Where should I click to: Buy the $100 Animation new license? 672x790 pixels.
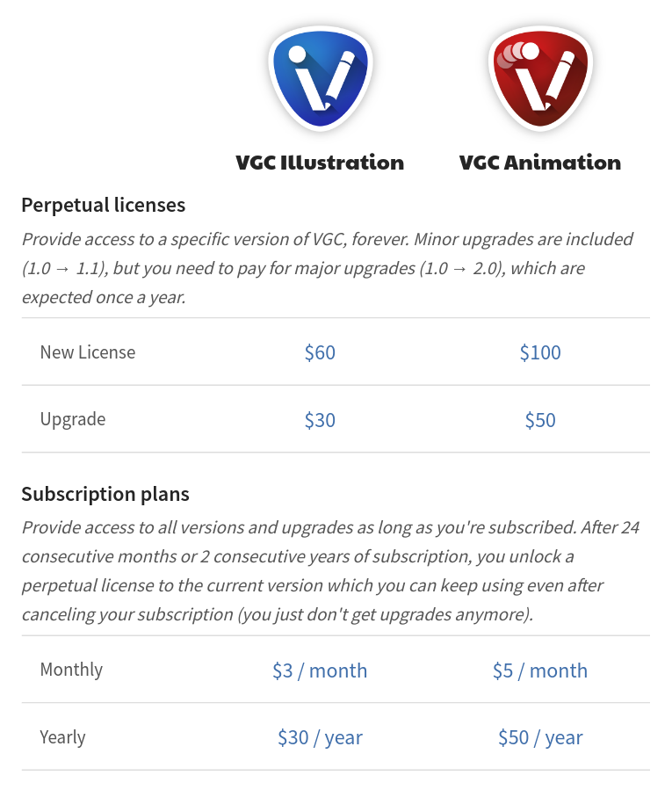[540, 352]
